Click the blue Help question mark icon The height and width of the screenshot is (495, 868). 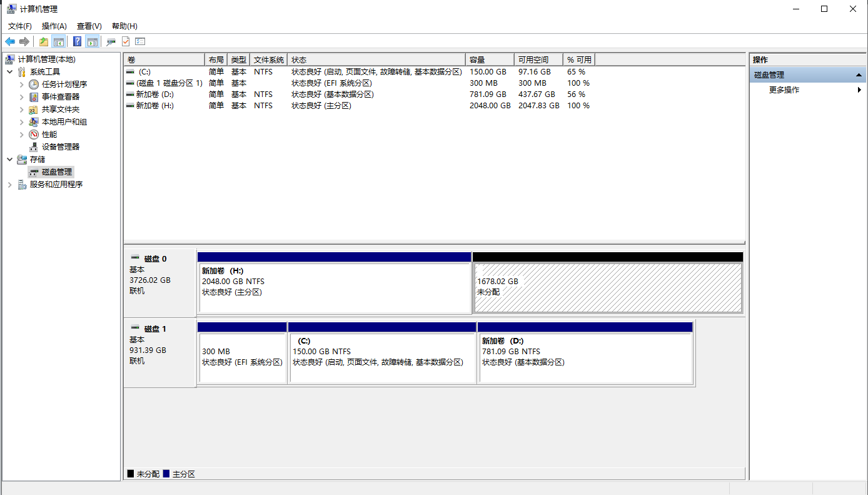pos(77,41)
